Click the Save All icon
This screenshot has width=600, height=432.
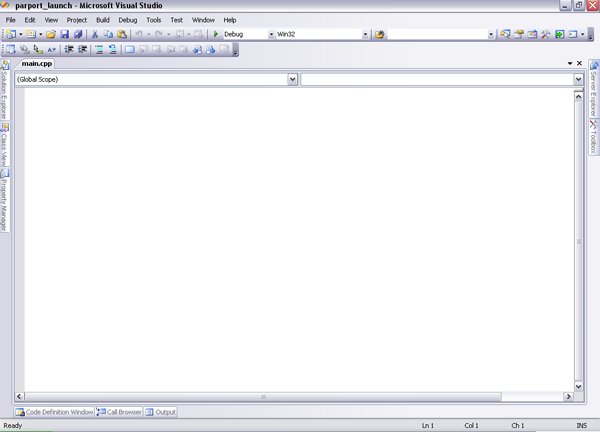[x=78, y=34]
